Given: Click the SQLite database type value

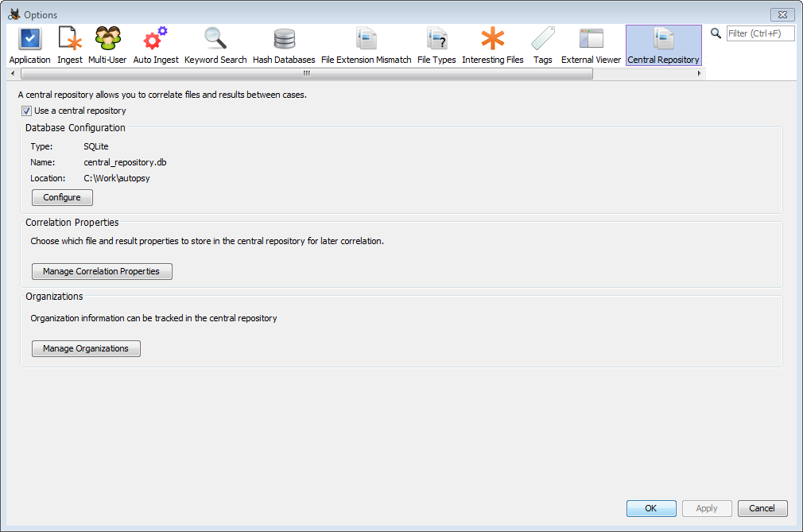Looking at the screenshot, I should 96,146.
